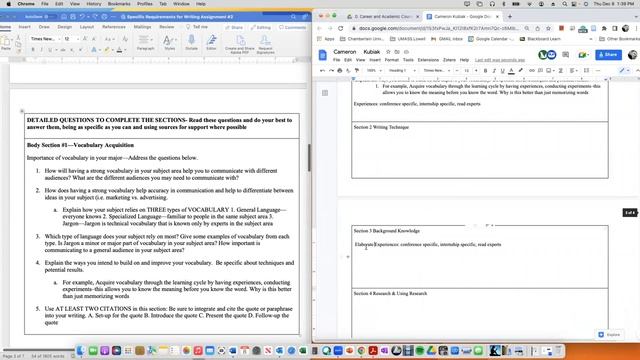This screenshot has width=640, height=360.
Task: Click the Google Docs home icon
Action: pyautogui.click(x=322, y=55)
